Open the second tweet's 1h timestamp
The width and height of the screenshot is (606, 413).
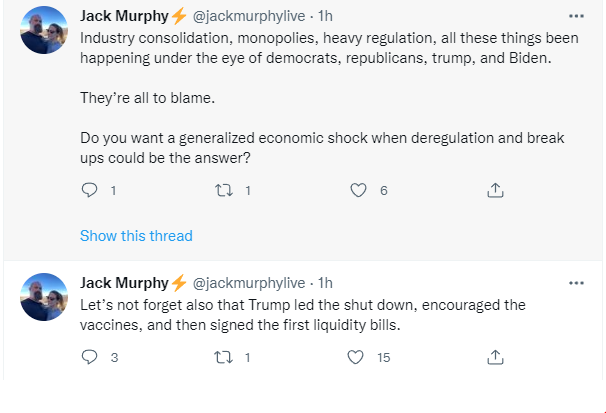coord(325,283)
